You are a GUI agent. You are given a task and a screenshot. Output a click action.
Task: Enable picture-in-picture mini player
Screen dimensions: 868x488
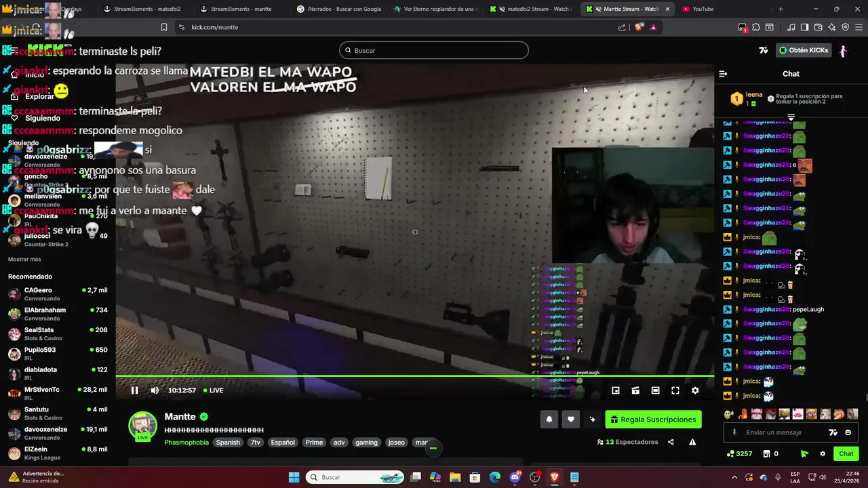[x=616, y=390]
